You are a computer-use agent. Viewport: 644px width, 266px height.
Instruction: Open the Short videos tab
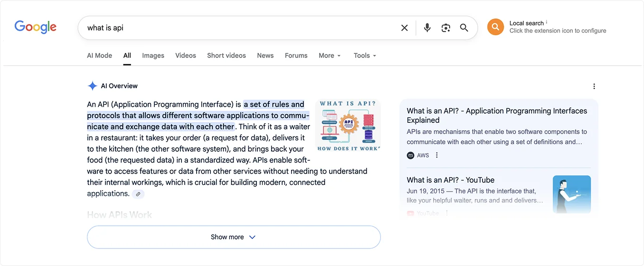click(227, 55)
